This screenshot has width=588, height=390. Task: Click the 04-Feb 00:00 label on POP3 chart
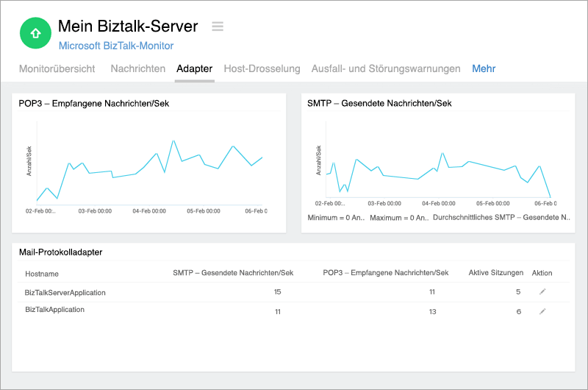click(149, 211)
